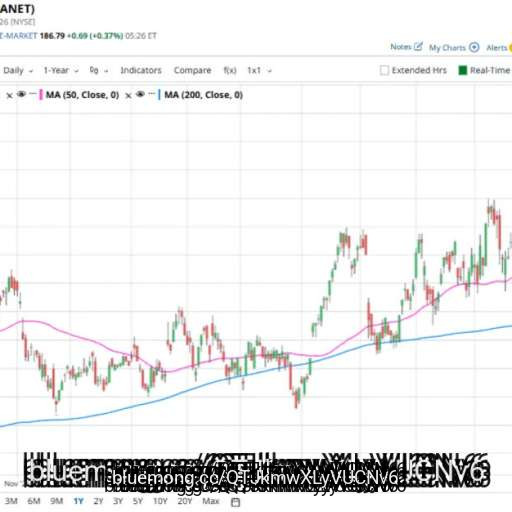This screenshot has height=512, width=512.
Task: Open the f(x) expressions menu
Action: click(230, 70)
